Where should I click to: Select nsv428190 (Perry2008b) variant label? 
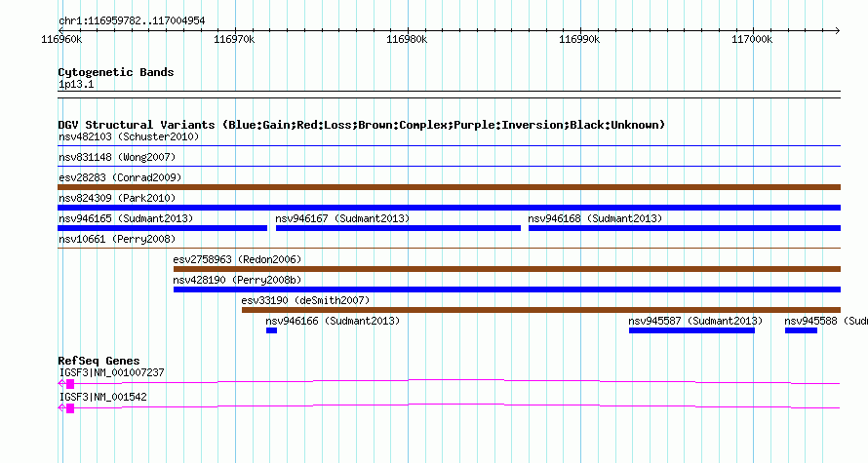point(237,280)
